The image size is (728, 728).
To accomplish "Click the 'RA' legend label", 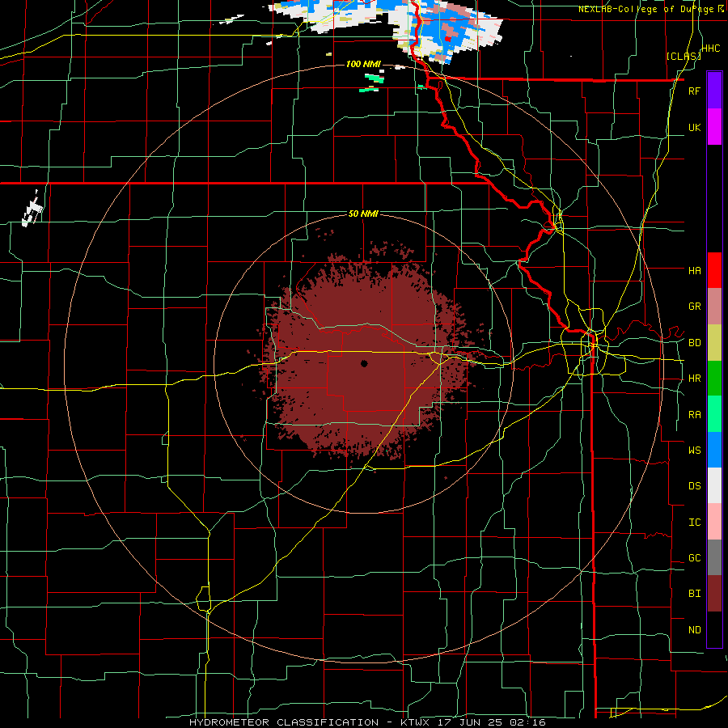I will [x=694, y=415].
